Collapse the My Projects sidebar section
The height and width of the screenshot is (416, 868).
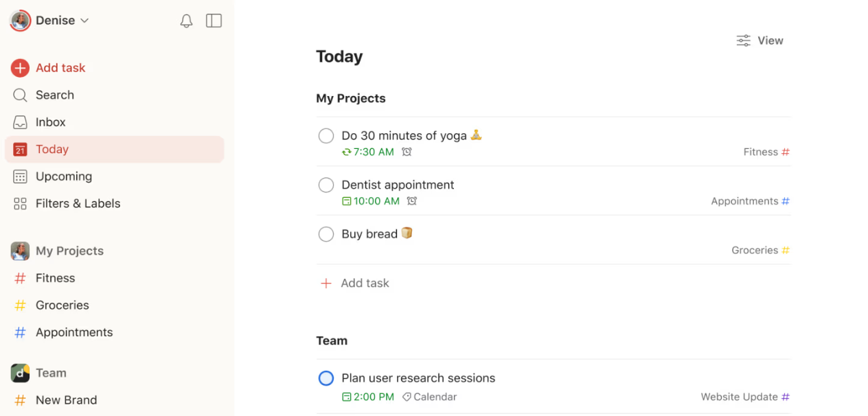click(x=69, y=251)
